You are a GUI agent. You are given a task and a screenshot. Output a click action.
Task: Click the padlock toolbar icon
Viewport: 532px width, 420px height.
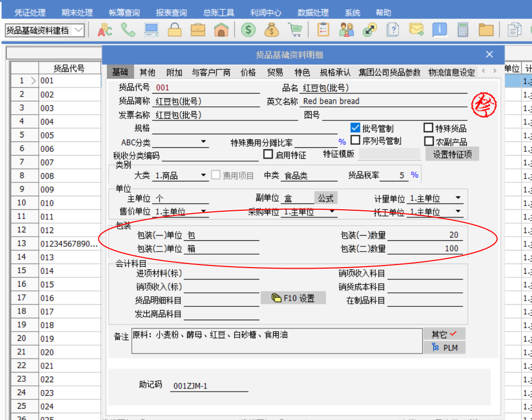pos(175,30)
